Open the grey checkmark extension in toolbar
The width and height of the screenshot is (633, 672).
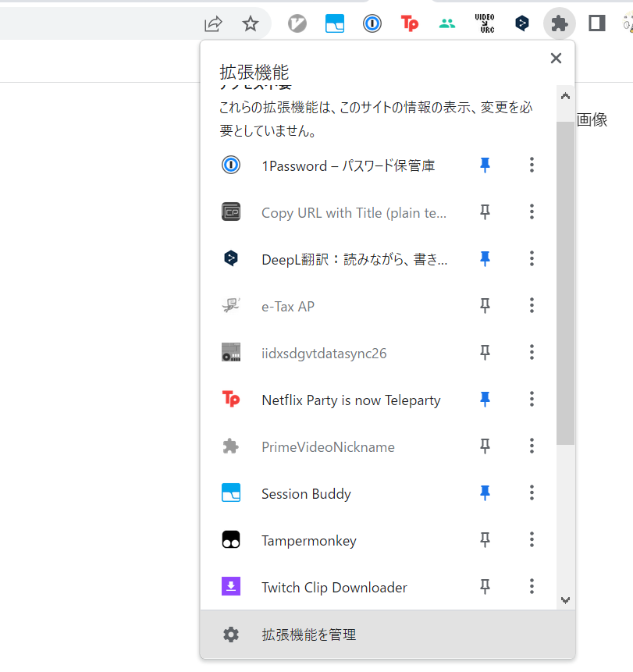tap(297, 23)
